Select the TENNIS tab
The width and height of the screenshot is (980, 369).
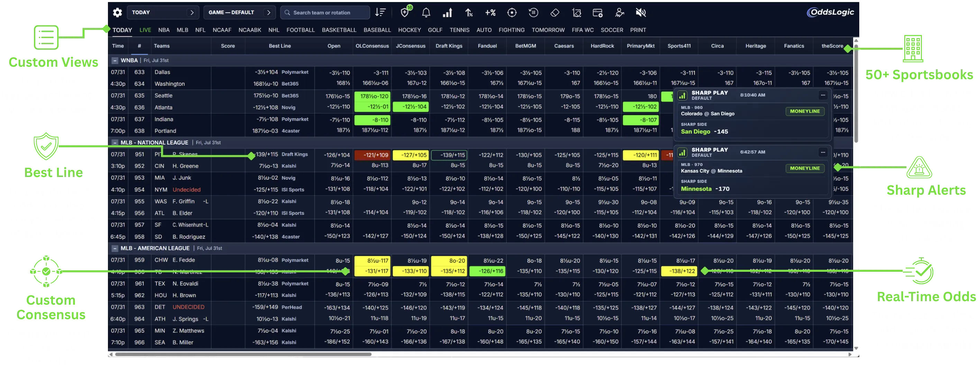coord(459,30)
